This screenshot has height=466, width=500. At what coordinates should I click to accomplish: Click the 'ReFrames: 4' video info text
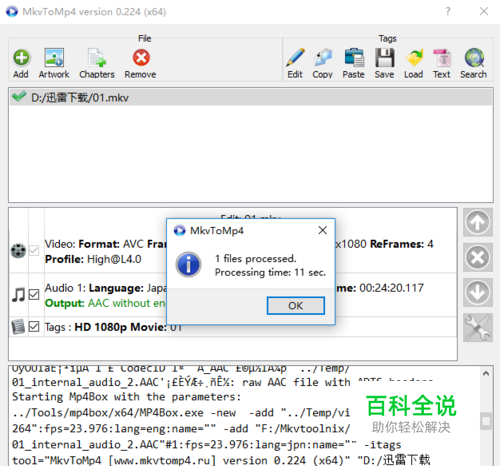tap(402, 244)
